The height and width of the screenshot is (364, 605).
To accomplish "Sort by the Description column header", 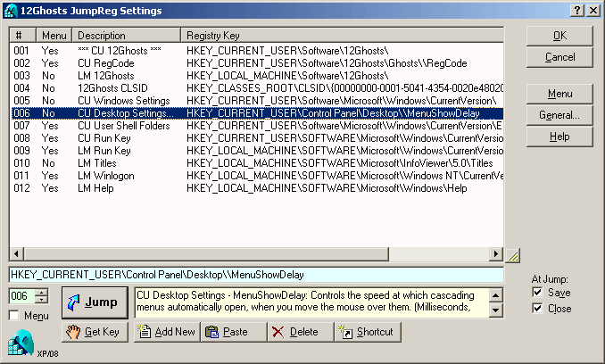I will 126,36.
